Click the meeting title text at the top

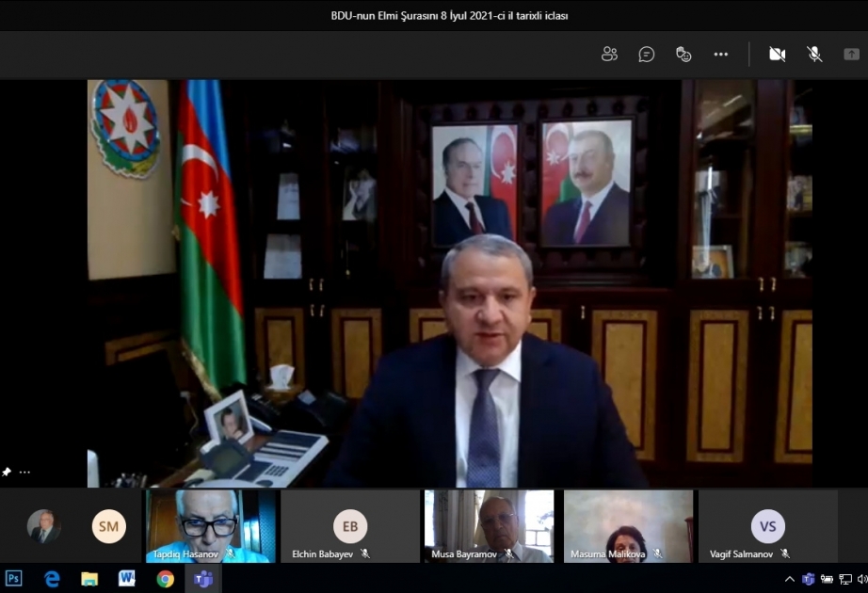pos(449,15)
